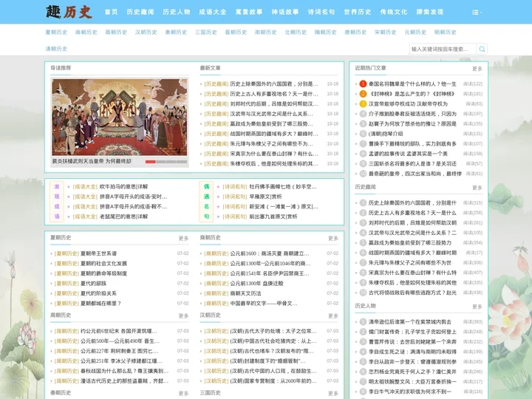This screenshot has height=399, width=532.
Task: Click rank 2 orange badge for 封神榜 article
Action: tap(363, 94)
